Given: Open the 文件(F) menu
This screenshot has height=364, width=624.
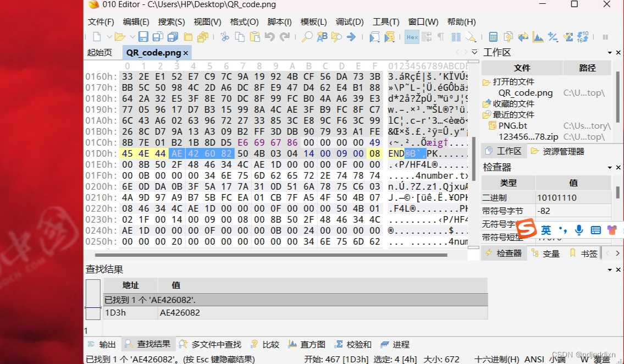Looking at the screenshot, I should [x=101, y=22].
